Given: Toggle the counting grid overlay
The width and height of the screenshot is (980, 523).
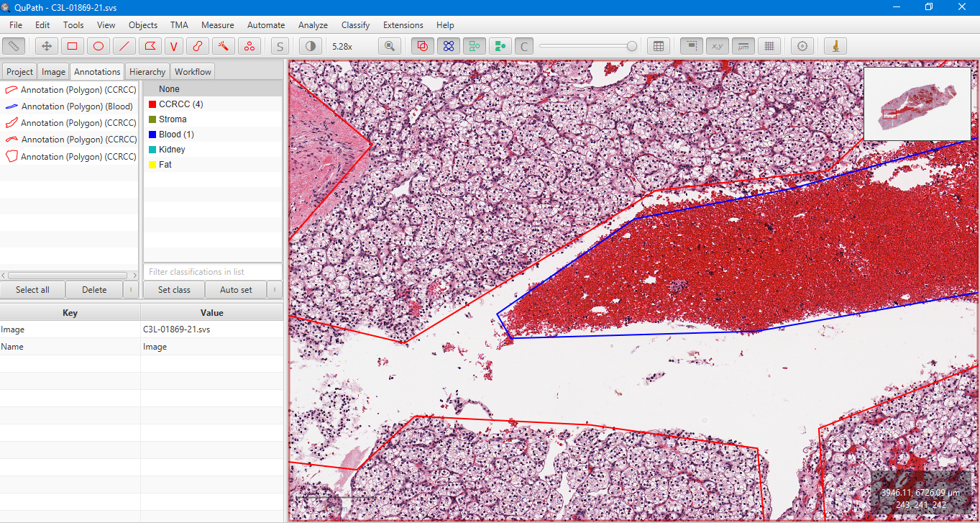Looking at the screenshot, I should click(x=769, y=45).
